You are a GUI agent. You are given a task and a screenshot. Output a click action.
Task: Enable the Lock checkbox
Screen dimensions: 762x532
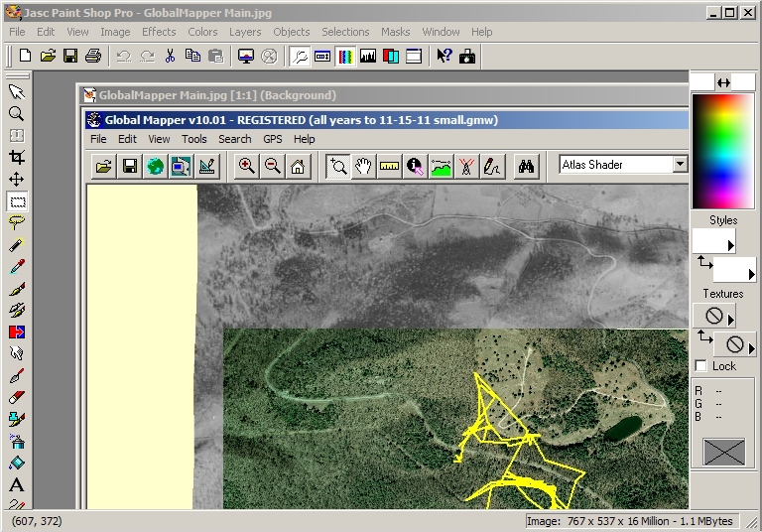[x=700, y=365]
